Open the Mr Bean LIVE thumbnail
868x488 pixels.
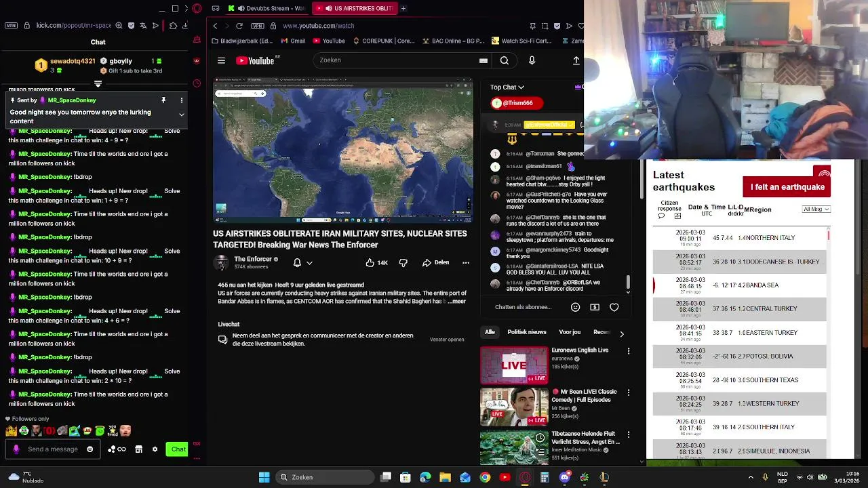pos(514,407)
